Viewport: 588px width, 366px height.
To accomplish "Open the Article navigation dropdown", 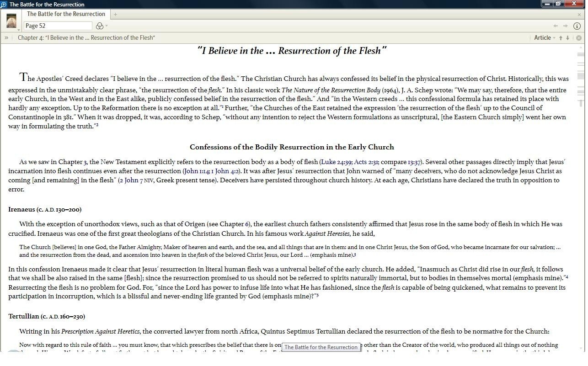I will coord(545,38).
